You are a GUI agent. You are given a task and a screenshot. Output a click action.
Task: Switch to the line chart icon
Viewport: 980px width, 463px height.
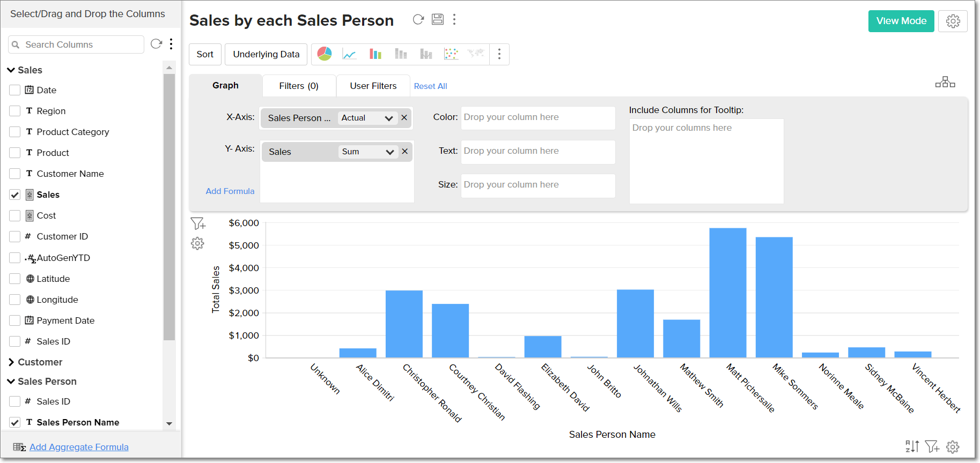350,54
